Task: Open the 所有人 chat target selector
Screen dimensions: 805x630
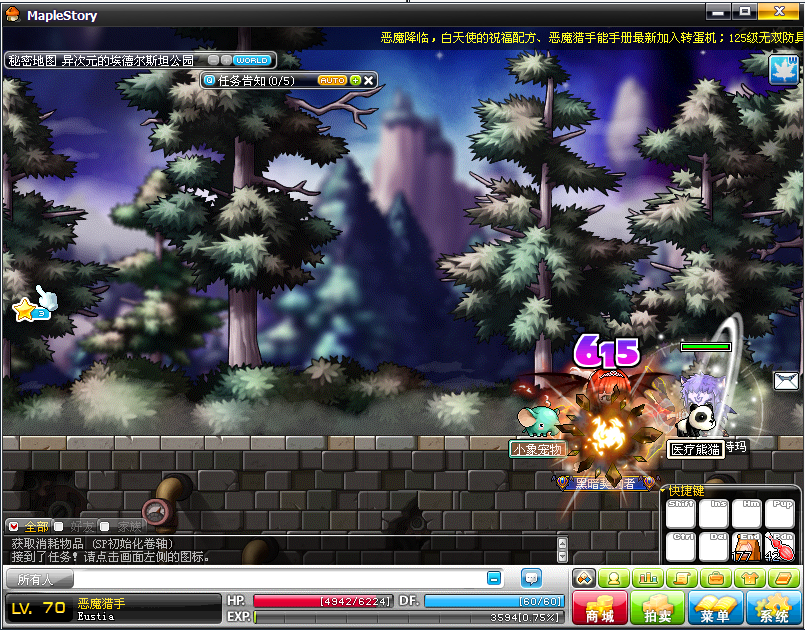Action: (x=40, y=579)
